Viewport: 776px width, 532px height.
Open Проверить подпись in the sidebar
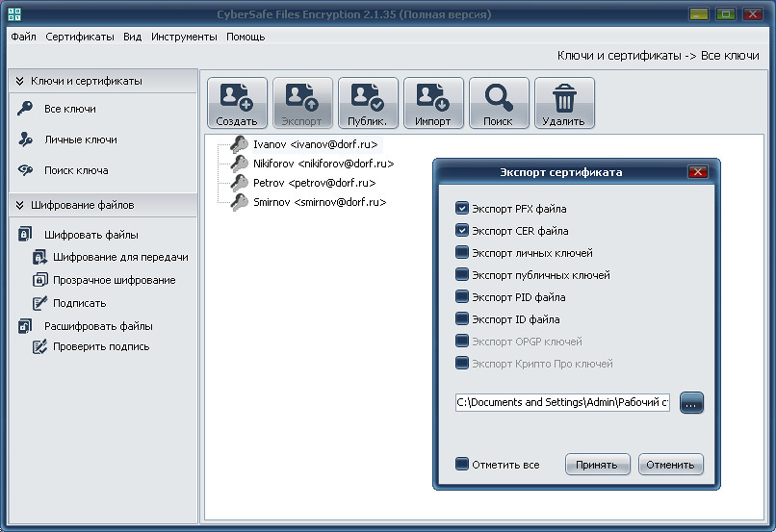[x=101, y=346]
